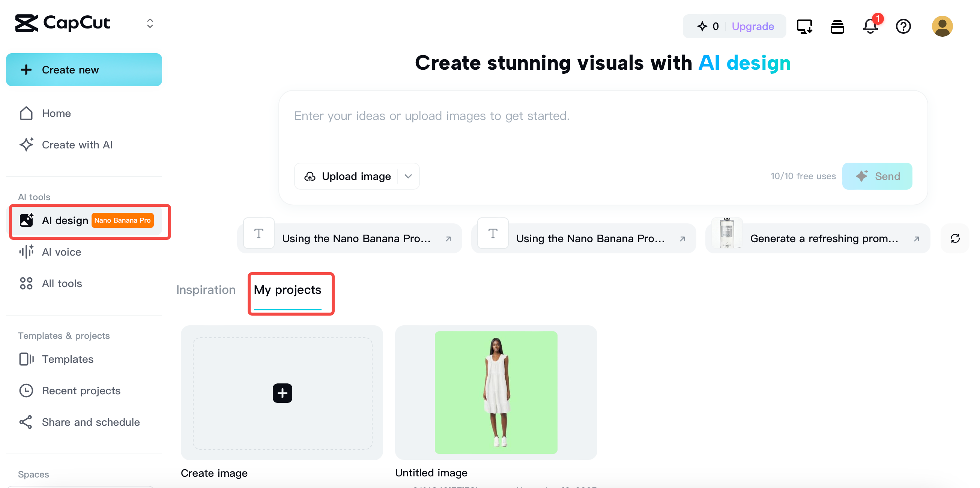
Task: Click the download desktop app icon
Action: (x=804, y=26)
